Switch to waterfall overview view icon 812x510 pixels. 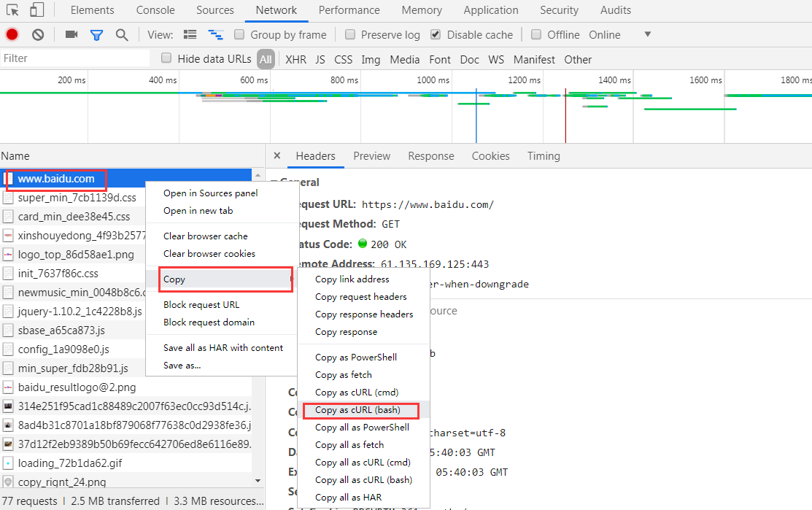[215, 34]
